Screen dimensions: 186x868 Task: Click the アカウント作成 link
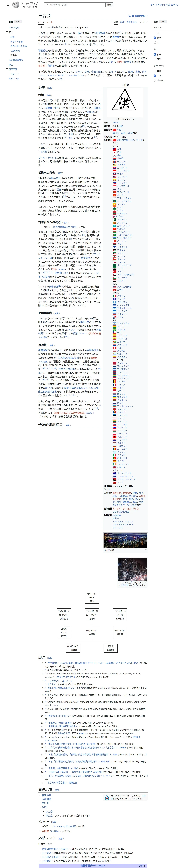point(163,5)
